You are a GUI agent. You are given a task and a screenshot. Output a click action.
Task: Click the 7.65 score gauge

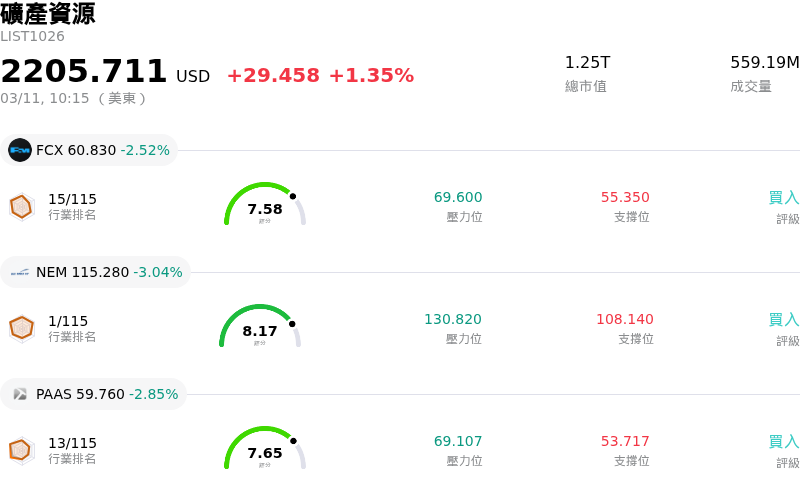click(x=264, y=449)
